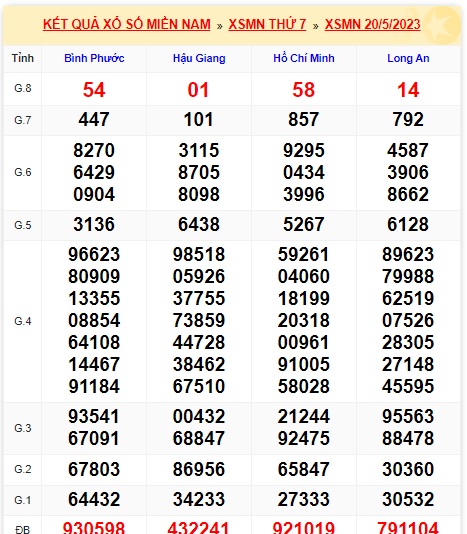The image size is (467, 534).
Task: Click the Tỉnh column header
Action: coord(23,58)
